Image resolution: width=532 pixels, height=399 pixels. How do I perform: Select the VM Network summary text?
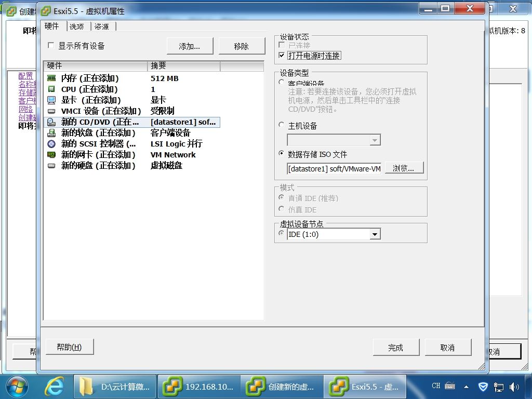[173, 155]
